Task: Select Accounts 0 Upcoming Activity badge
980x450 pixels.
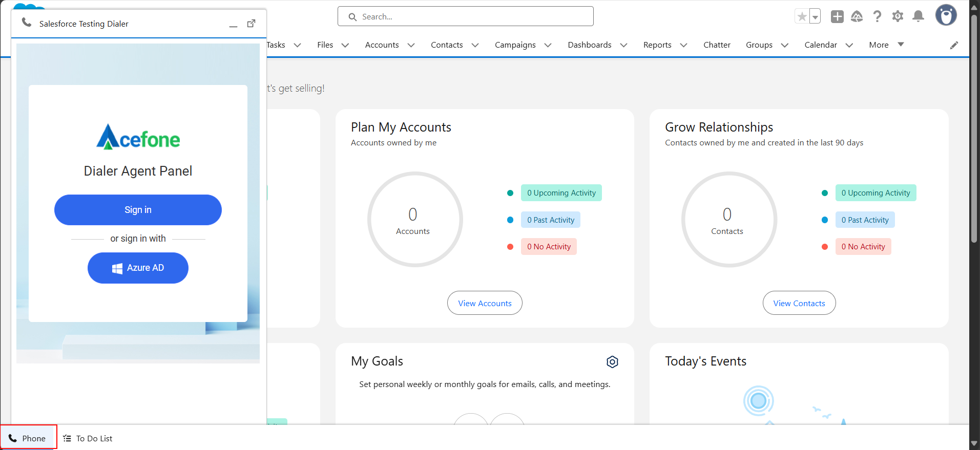Action: pos(561,193)
